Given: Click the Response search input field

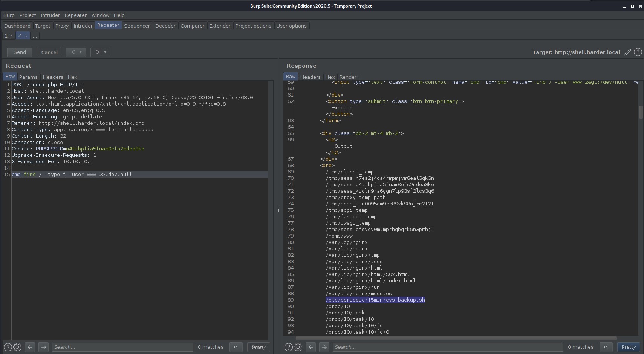Looking at the screenshot, I should [x=448, y=347].
